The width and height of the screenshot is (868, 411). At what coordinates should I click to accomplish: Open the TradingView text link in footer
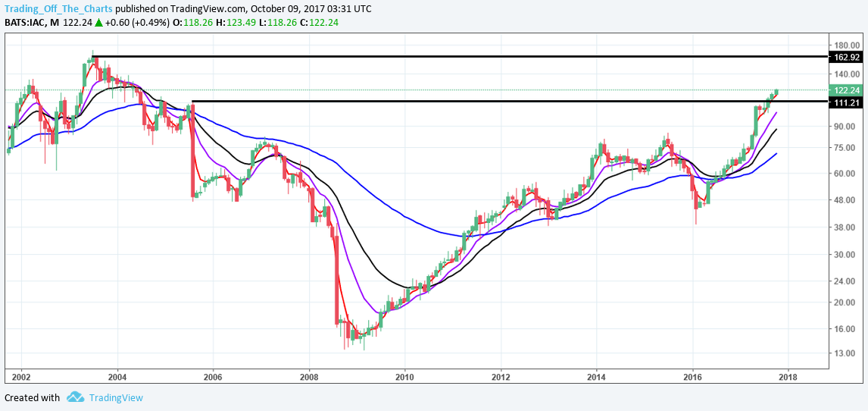click(x=116, y=397)
